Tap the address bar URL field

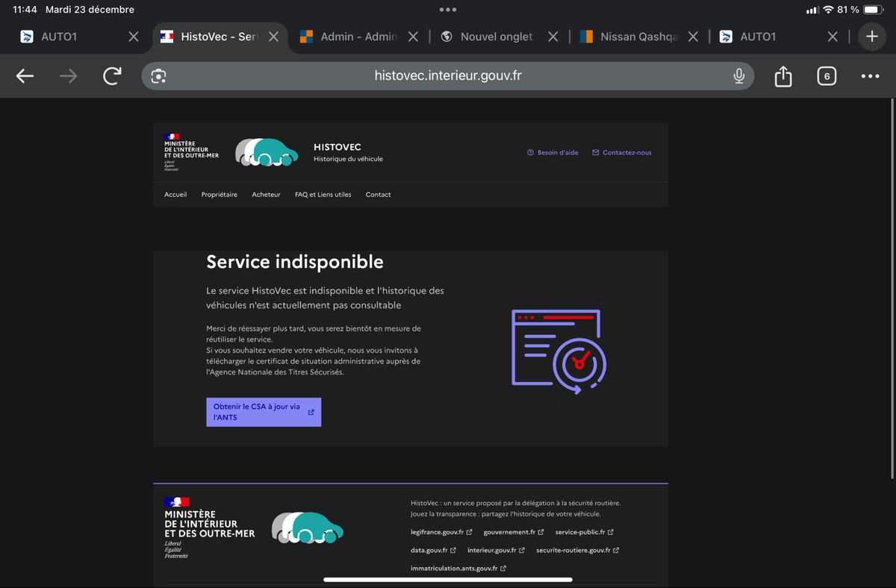tap(448, 76)
